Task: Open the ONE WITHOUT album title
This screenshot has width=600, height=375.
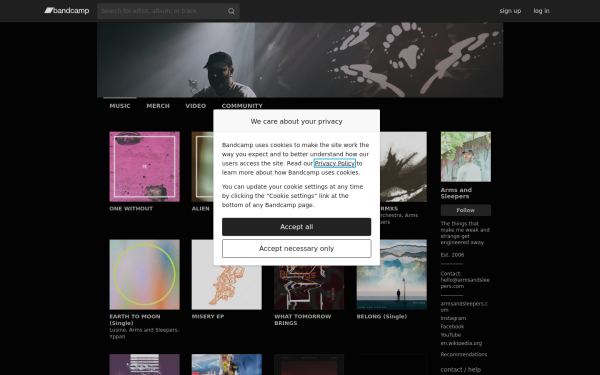Action: (x=131, y=209)
